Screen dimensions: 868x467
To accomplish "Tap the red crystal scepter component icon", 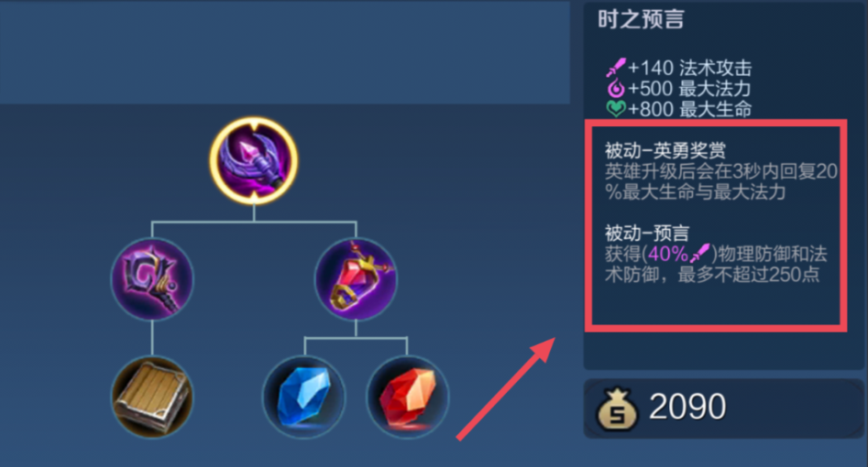I will (x=356, y=278).
